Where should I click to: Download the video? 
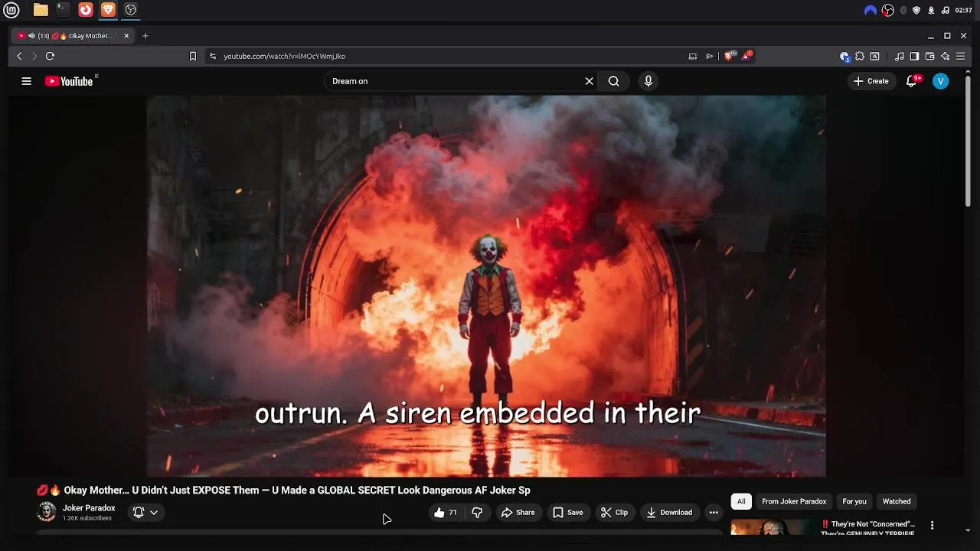[669, 513]
